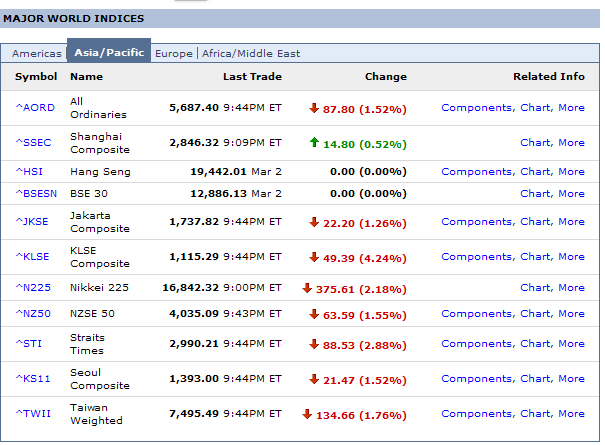This screenshot has width=605, height=445.
Task: View Components for All Ordinaries
Action: 477,108
